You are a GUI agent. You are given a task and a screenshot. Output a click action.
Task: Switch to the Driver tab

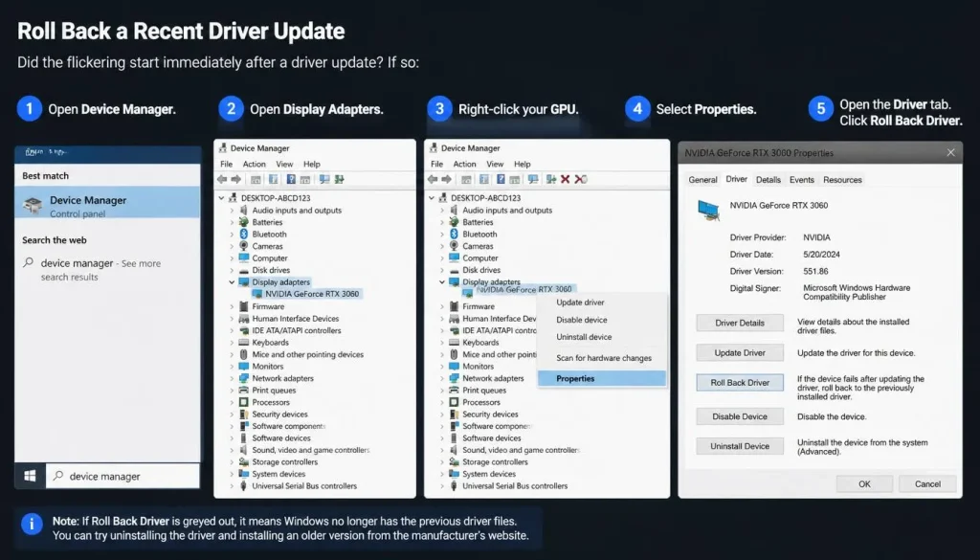(x=736, y=179)
